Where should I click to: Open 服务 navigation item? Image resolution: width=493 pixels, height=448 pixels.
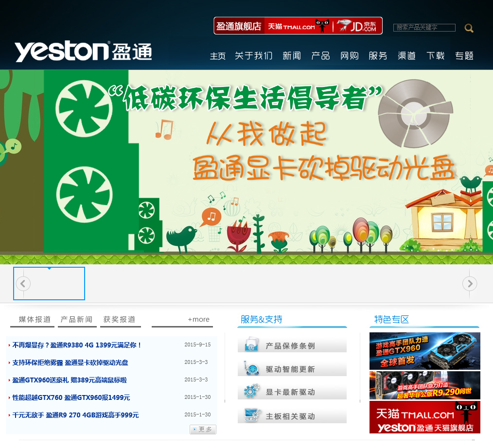click(x=378, y=56)
